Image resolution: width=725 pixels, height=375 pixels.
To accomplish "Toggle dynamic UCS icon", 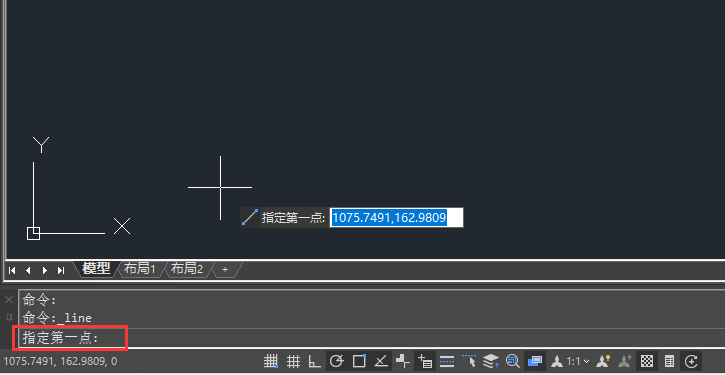I will (x=403, y=361).
